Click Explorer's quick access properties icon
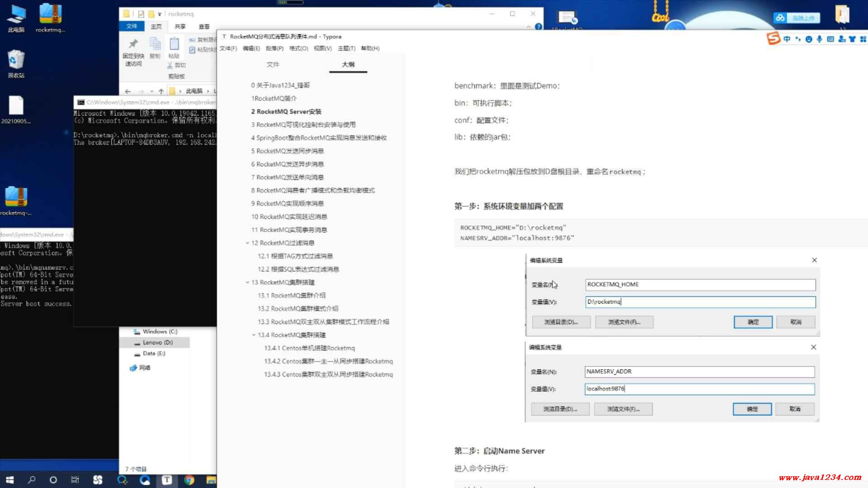This screenshot has height=488, width=868. point(141,14)
